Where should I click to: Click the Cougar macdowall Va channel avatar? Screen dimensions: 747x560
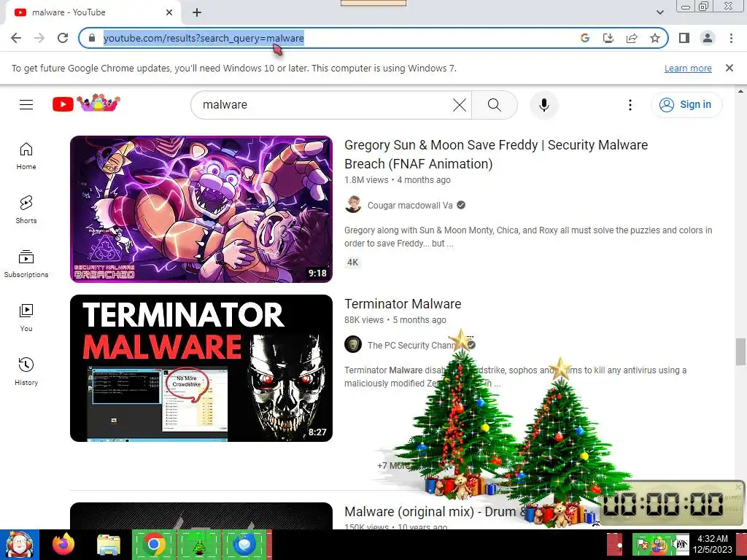353,205
